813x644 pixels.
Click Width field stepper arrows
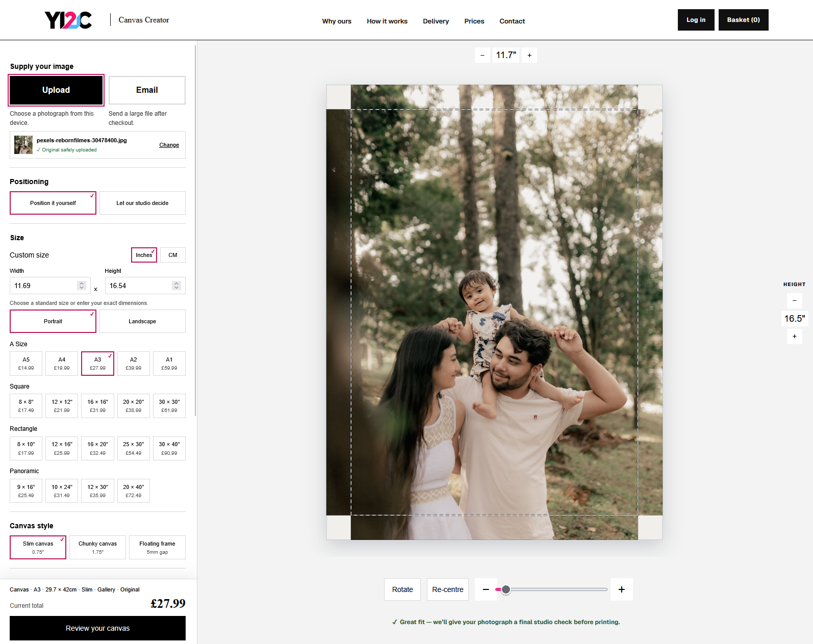point(82,286)
